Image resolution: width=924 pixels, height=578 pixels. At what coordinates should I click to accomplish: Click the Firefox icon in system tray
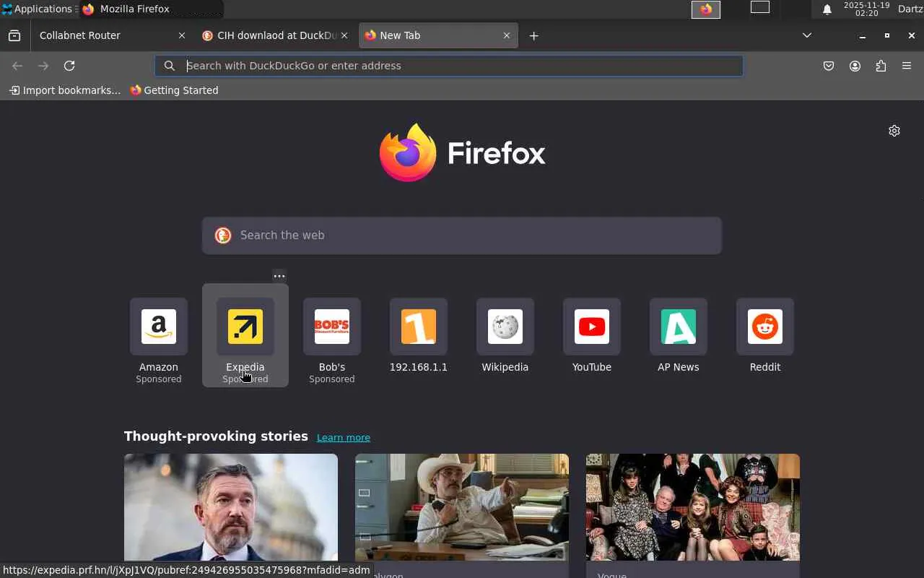(706, 9)
